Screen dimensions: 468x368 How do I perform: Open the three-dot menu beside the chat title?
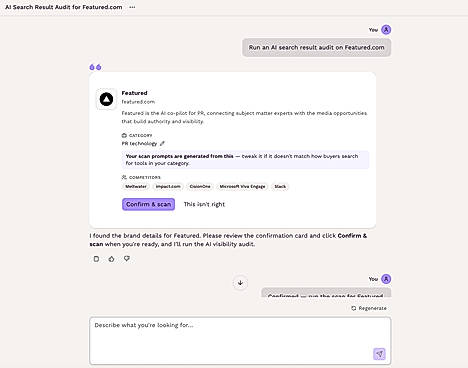click(x=132, y=7)
